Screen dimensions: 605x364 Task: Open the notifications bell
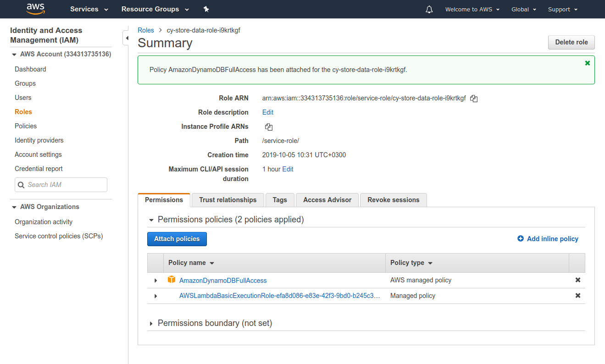click(429, 9)
